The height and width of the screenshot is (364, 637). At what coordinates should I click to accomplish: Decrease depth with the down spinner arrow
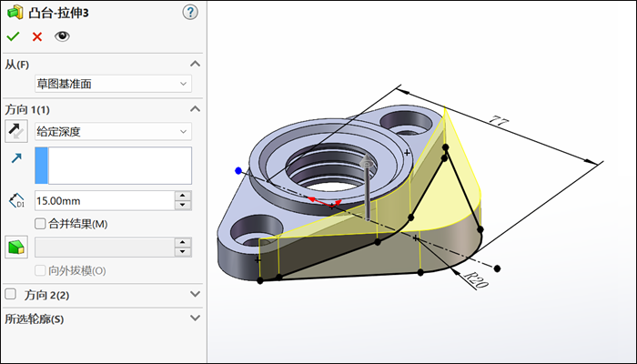click(183, 205)
